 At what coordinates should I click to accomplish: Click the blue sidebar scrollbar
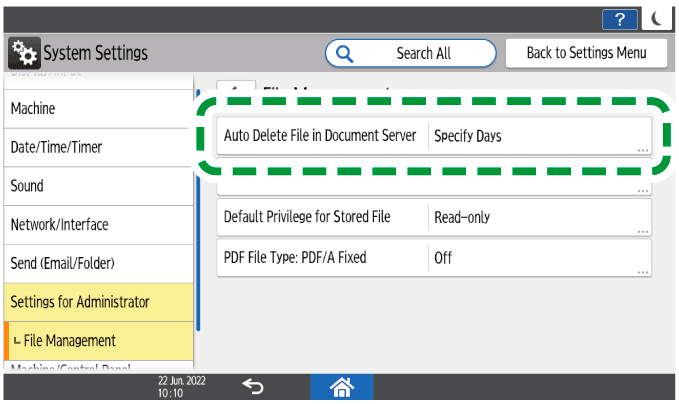(199, 212)
